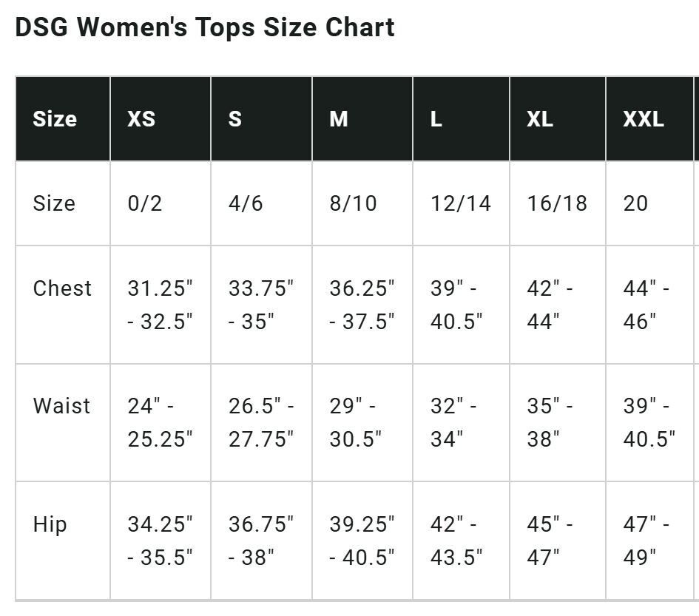Viewport: 699px width, 616px height.
Task: Select the L column header
Action: tap(462, 118)
